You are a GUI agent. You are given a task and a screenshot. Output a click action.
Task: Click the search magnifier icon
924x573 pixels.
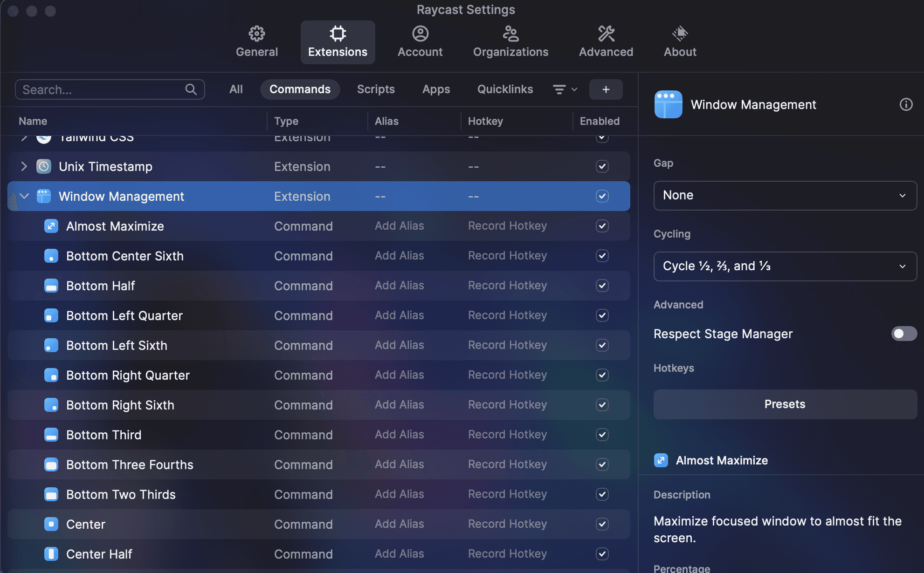click(x=191, y=89)
